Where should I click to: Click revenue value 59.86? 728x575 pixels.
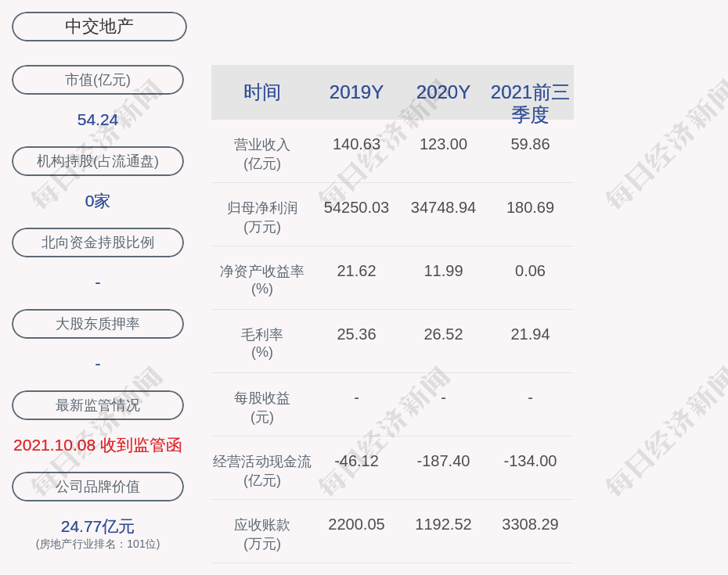pos(530,144)
